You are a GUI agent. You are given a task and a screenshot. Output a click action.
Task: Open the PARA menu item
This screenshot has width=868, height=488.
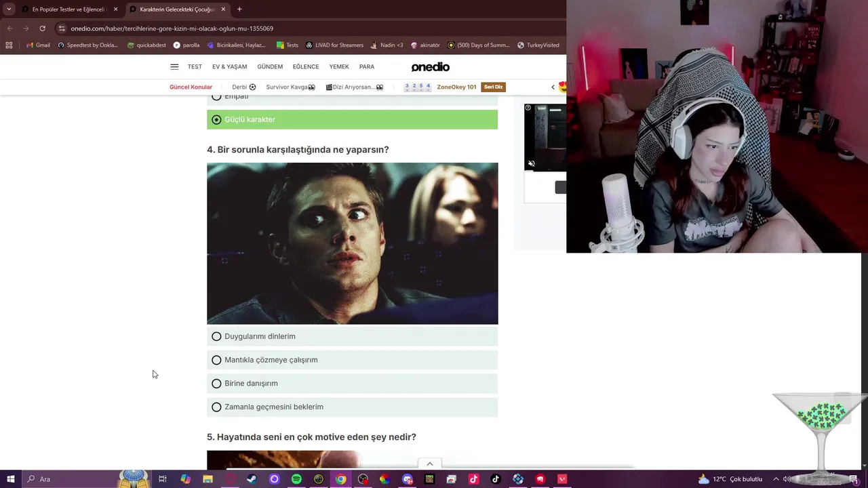[367, 66]
